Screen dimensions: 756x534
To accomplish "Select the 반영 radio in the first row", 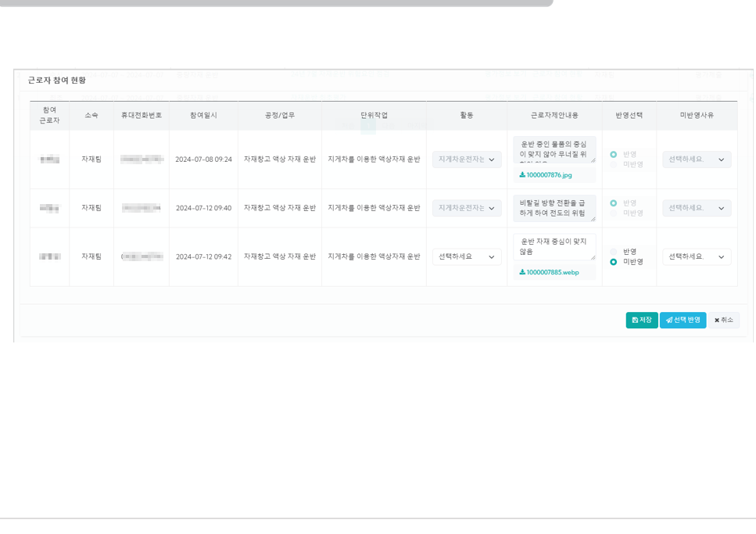I will [614, 155].
